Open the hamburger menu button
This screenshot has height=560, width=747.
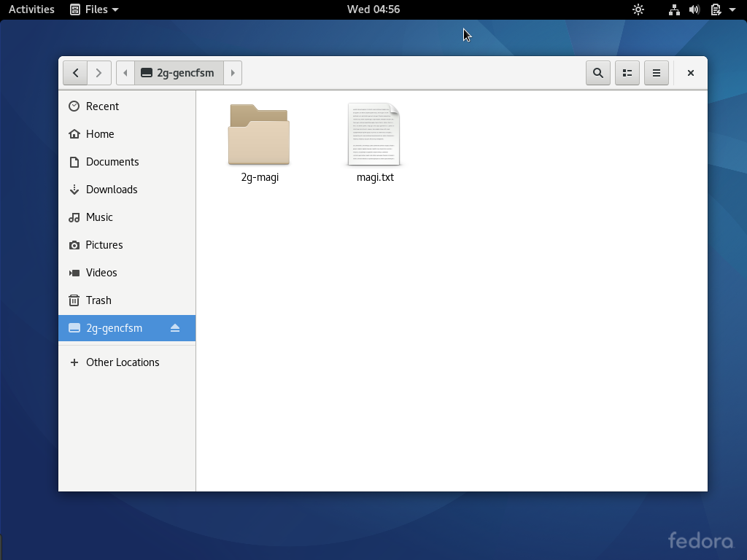[x=657, y=73]
